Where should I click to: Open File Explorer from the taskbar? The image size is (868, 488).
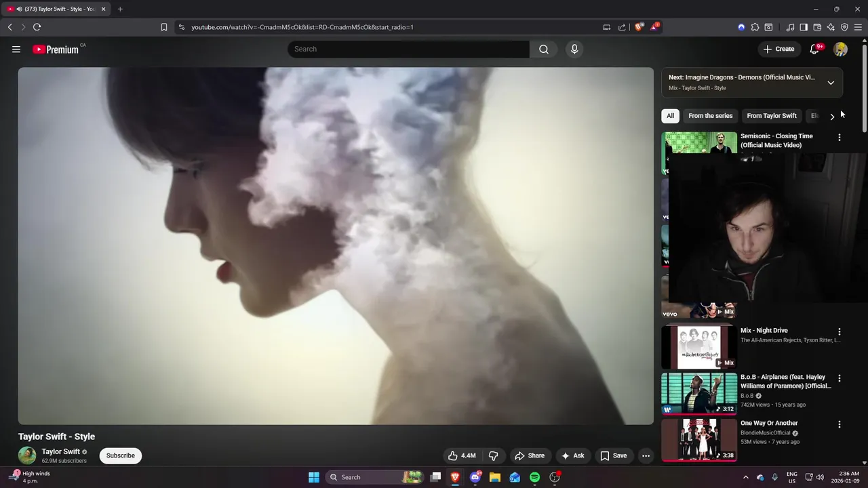pos(495,477)
